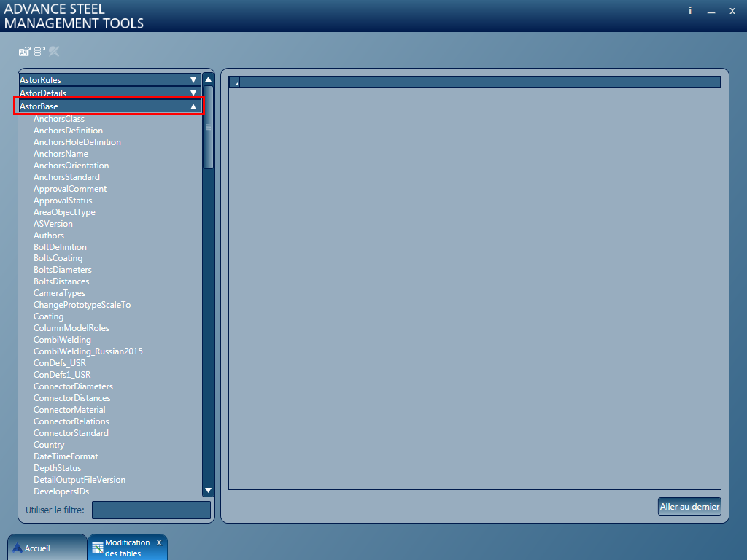This screenshot has width=747, height=560.
Task: Open the ASVersion table
Action: [x=53, y=224]
